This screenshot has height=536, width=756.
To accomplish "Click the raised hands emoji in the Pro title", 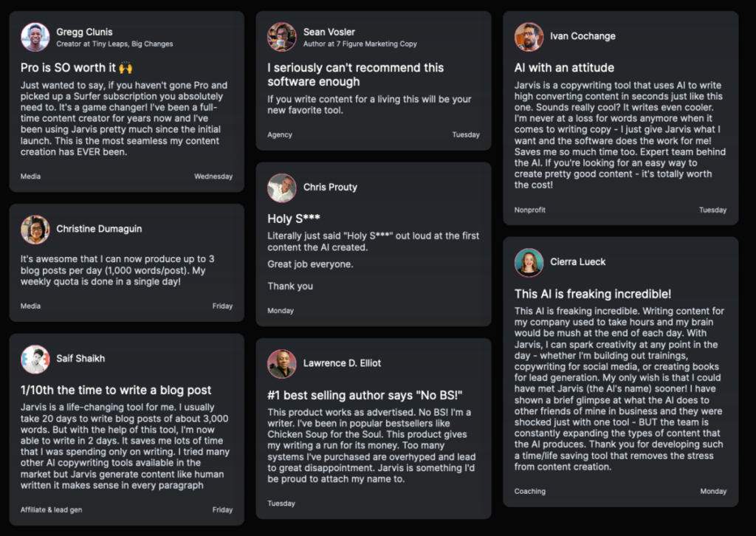I will pos(126,68).
